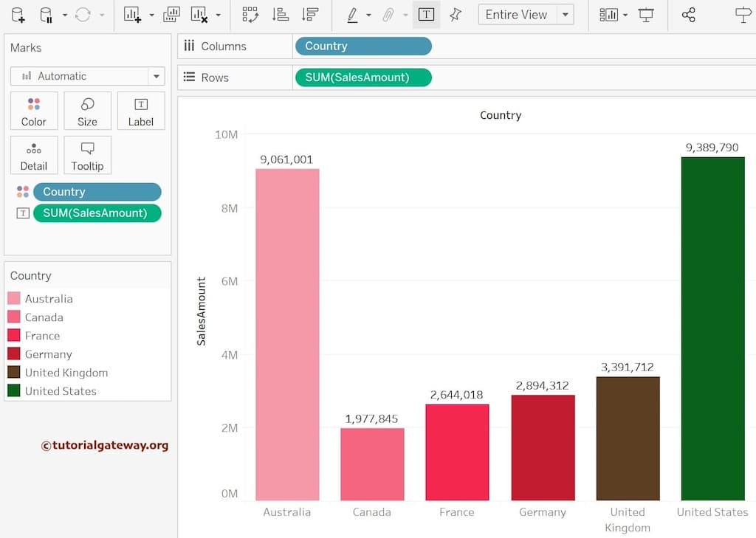This screenshot has height=538, width=756.
Task: Toggle the Fix Axes pin
Action: (x=456, y=14)
